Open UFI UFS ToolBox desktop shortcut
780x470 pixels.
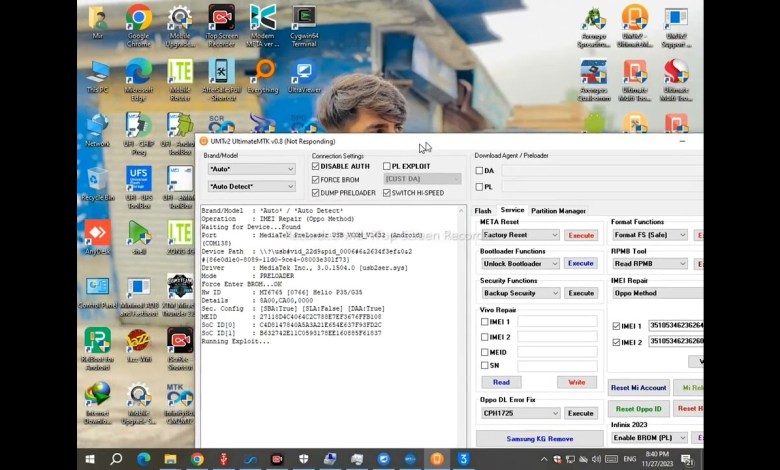pos(139,187)
